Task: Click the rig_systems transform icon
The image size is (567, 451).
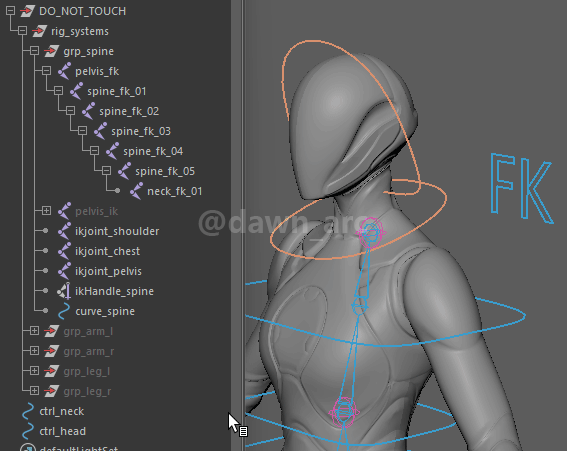Action: coord(39,31)
